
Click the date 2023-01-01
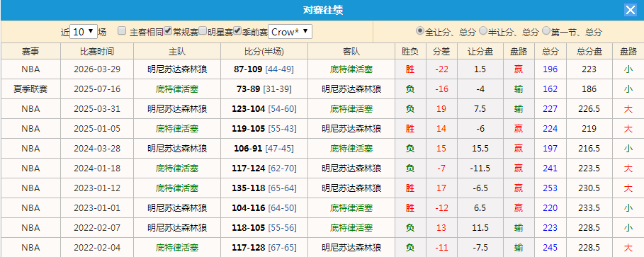point(97,207)
